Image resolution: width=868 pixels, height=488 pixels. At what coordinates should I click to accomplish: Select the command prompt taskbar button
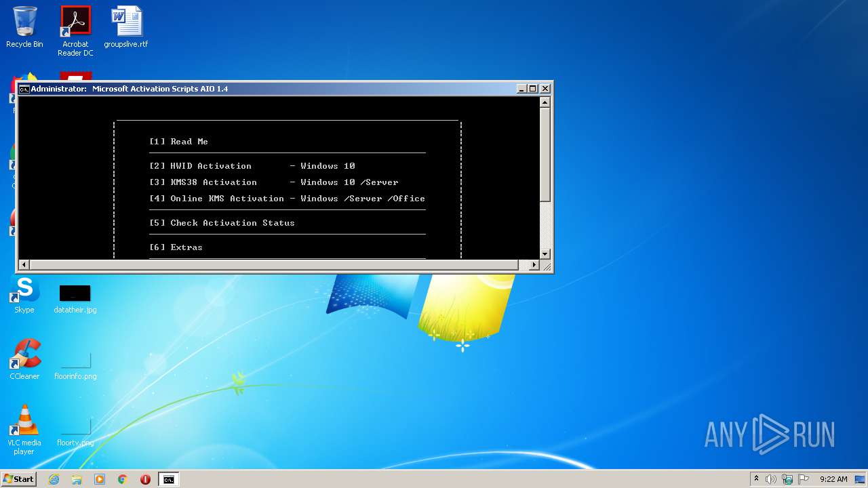[168, 479]
